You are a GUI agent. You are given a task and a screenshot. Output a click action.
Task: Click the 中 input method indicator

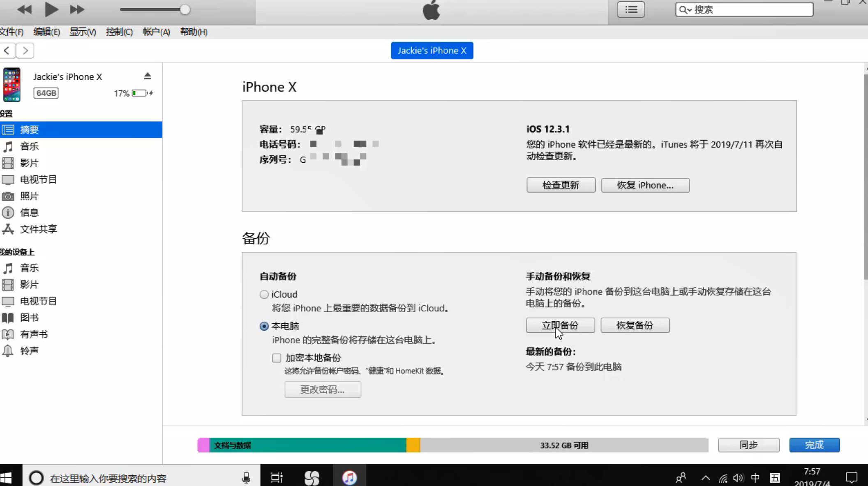755,478
